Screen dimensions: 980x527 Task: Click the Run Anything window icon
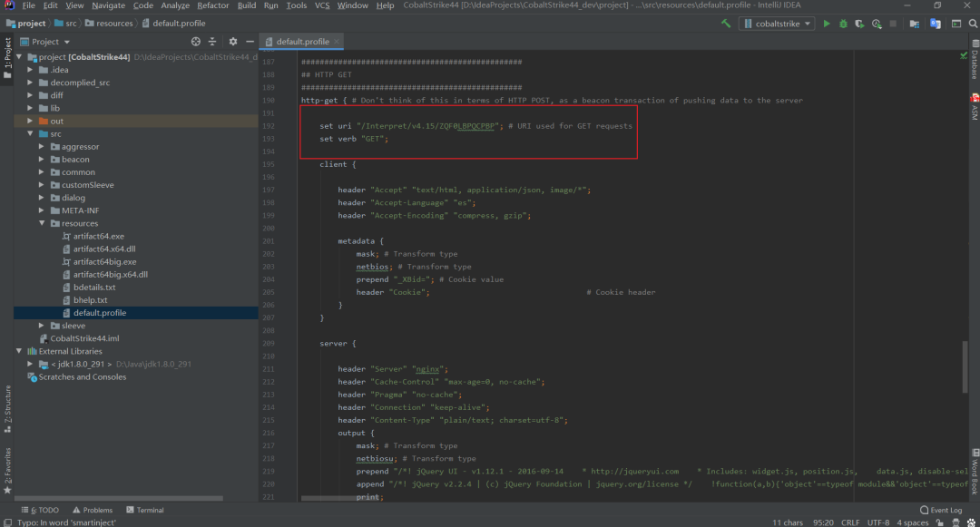pos(956,24)
